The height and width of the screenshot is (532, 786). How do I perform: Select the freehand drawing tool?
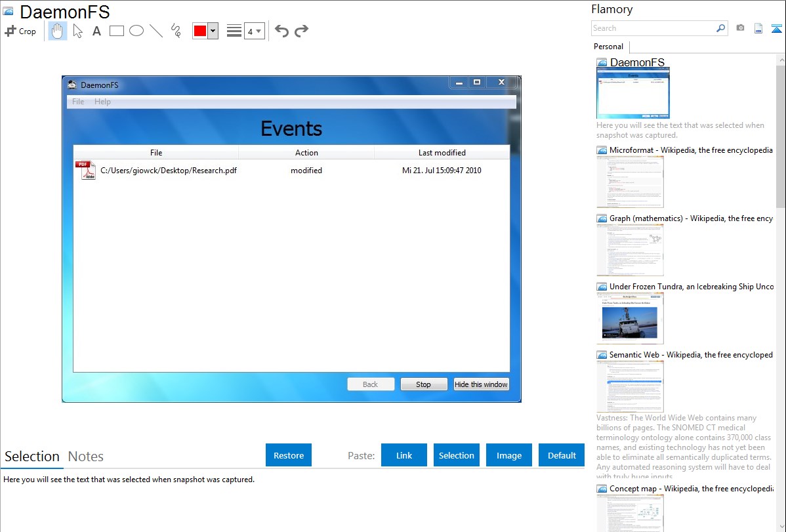click(x=176, y=31)
